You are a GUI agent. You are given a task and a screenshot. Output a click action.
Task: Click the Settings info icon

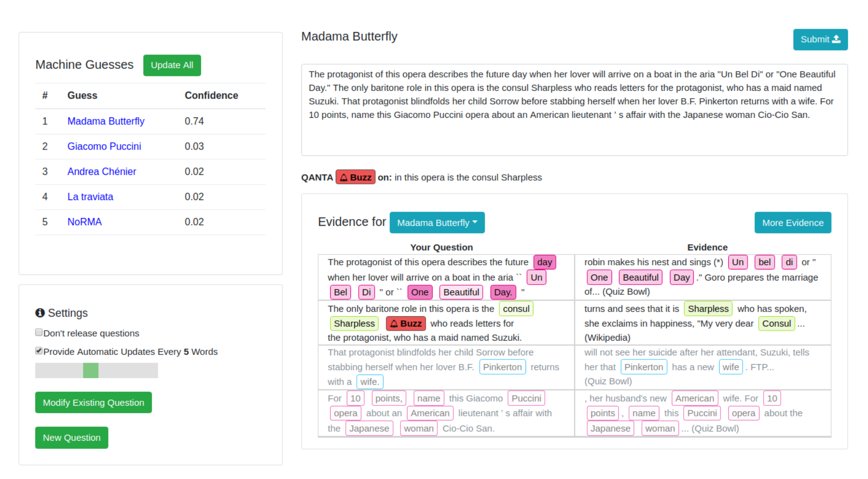pyautogui.click(x=40, y=313)
